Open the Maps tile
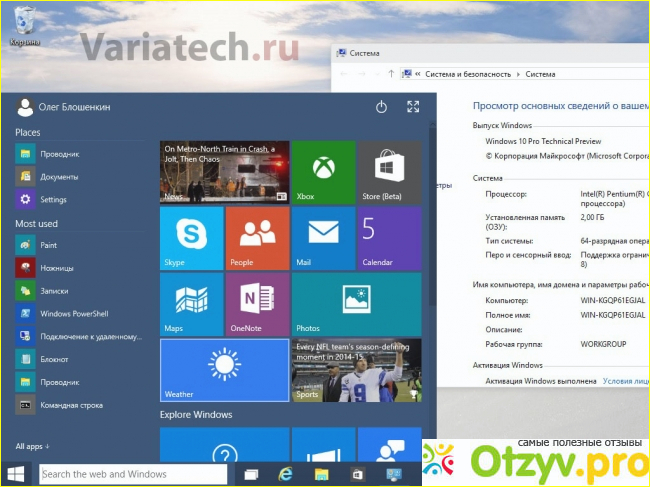Image resolution: width=650 pixels, height=487 pixels. click(191, 304)
